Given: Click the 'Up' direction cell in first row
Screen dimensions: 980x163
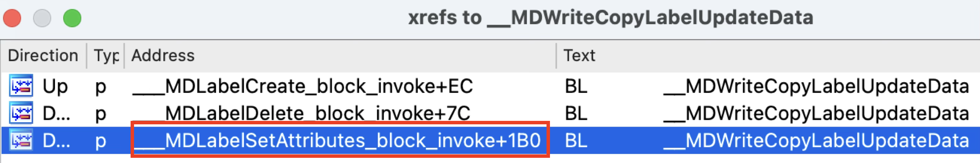Looking at the screenshot, I should 55,86.
